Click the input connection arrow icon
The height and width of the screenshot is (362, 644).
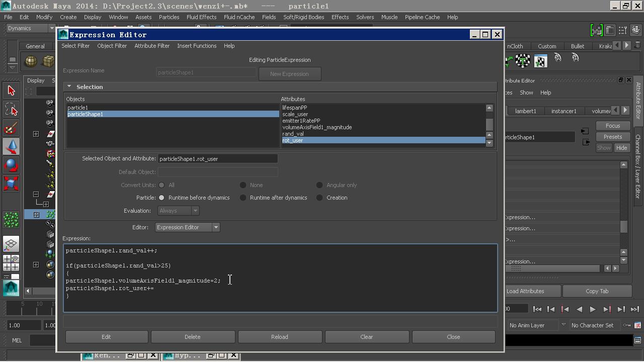point(585,131)
